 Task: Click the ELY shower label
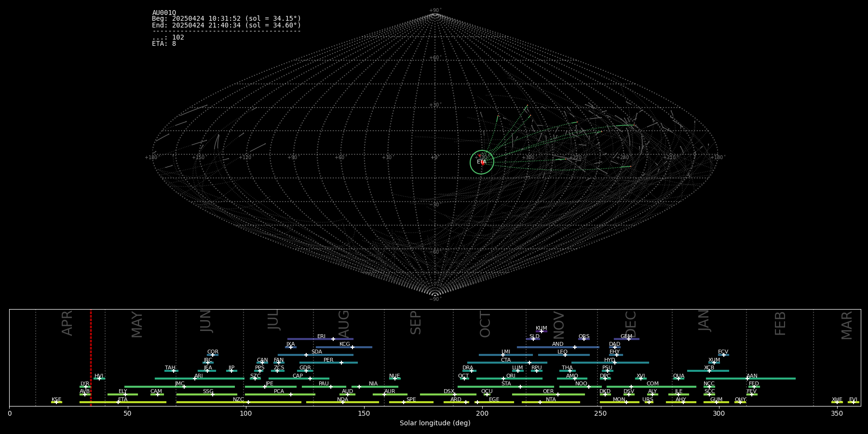click(123, 392)
